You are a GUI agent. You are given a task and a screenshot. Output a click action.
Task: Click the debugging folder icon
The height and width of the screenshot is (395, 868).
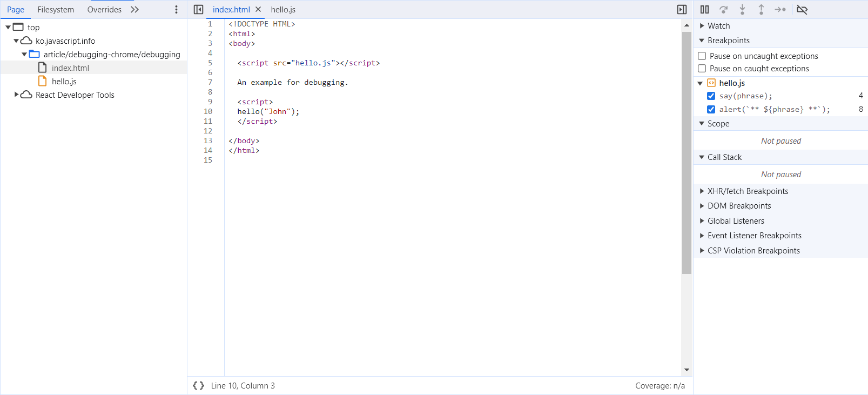click(35, 54)
